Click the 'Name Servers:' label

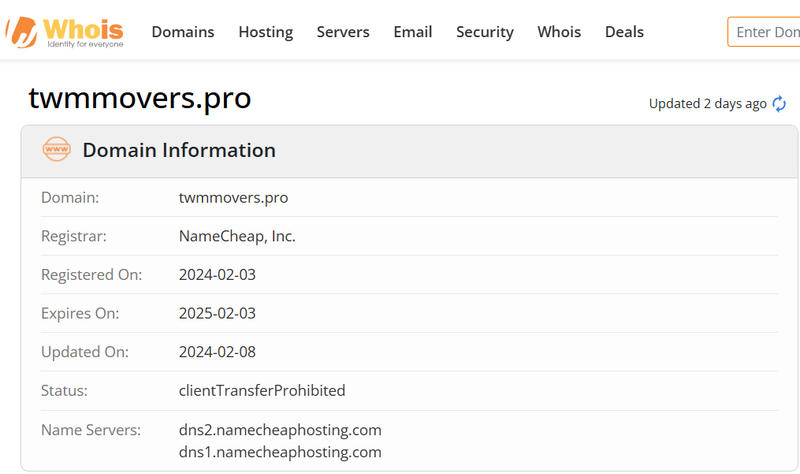point(91,430)
